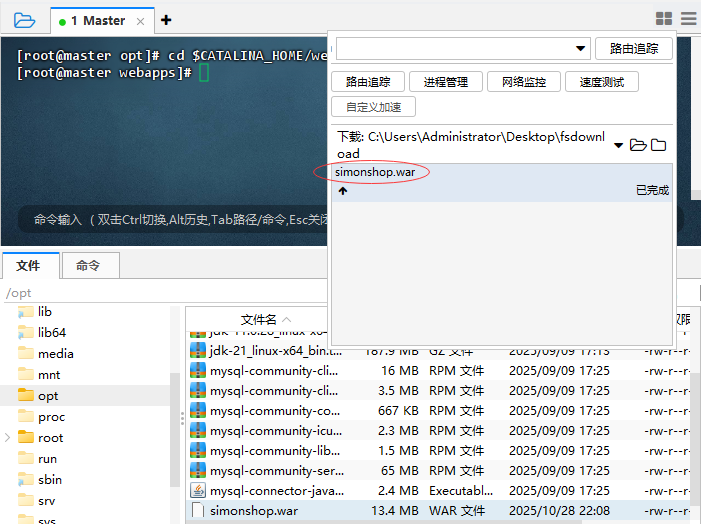Select the proc folder in tree
Image resolution: width=701 pixels, height=524 pixels.
tap(51, 417)
